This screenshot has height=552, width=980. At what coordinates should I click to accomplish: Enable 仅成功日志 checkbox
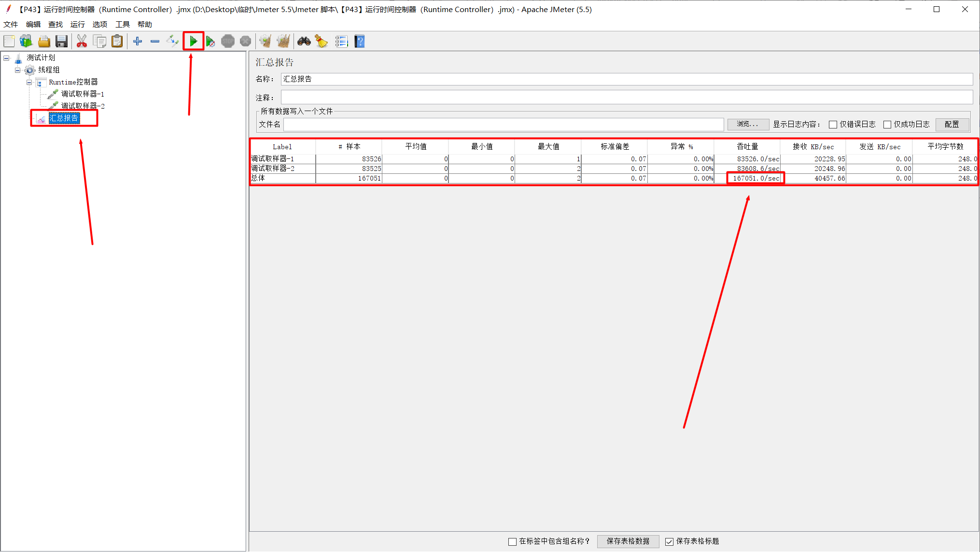[x=887, y=125]
